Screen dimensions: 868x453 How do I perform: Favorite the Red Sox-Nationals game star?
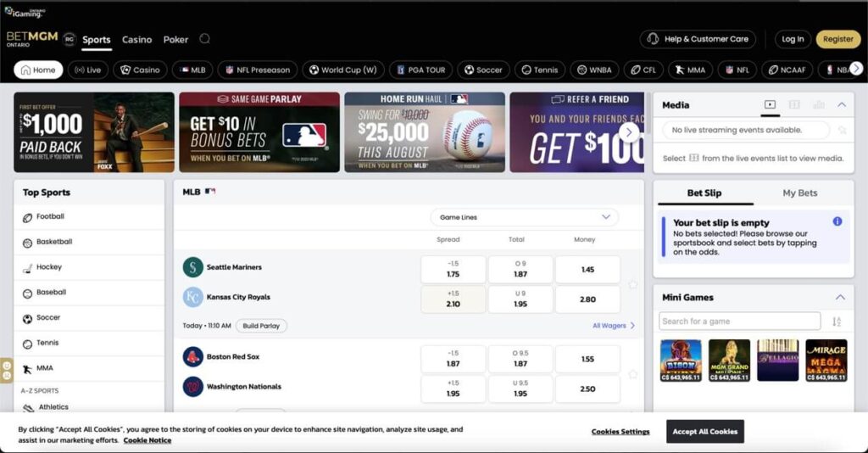tap(632, 374)
